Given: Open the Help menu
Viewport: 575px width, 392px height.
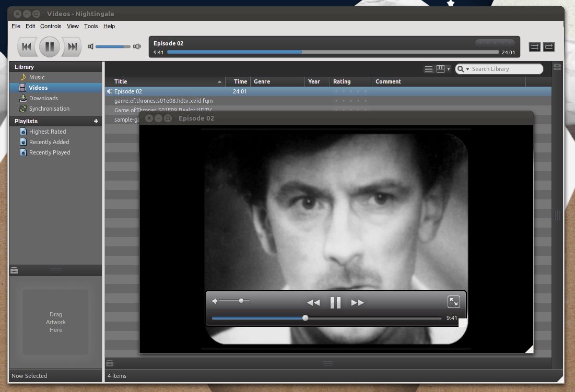Looking at the screenshot, I should [109, 26].
